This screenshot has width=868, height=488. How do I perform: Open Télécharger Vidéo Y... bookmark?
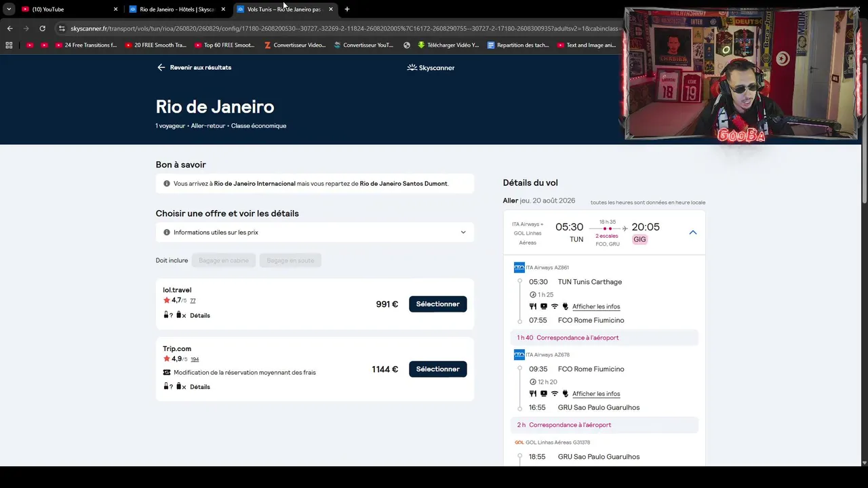point(448,45)
